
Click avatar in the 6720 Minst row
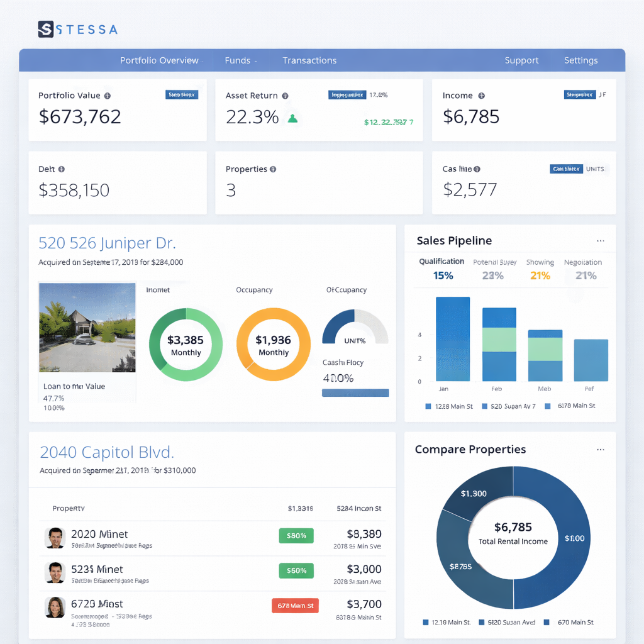[55, 607]
